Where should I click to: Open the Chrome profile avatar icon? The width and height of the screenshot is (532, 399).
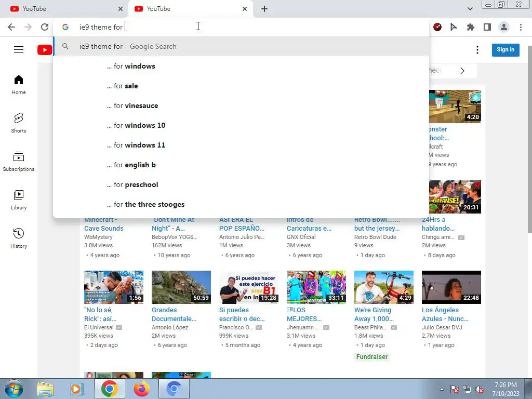coord(504,27)
